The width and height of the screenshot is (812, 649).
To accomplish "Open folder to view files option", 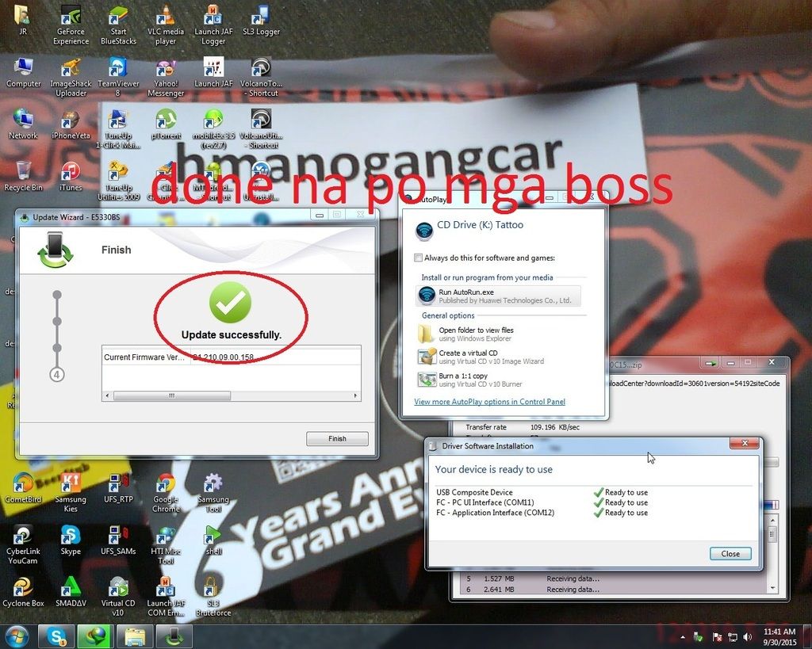I will pyautogui.click(x=476, y=334).
